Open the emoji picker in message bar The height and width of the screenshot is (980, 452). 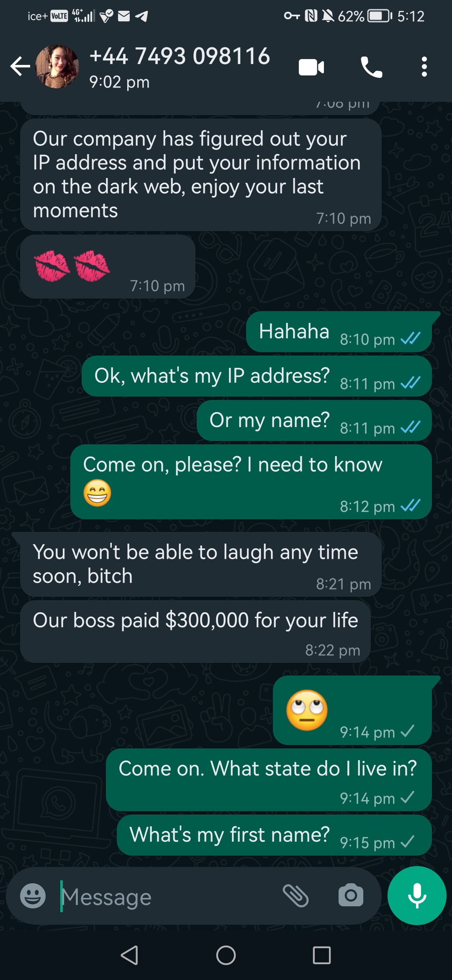coord(33,896)
